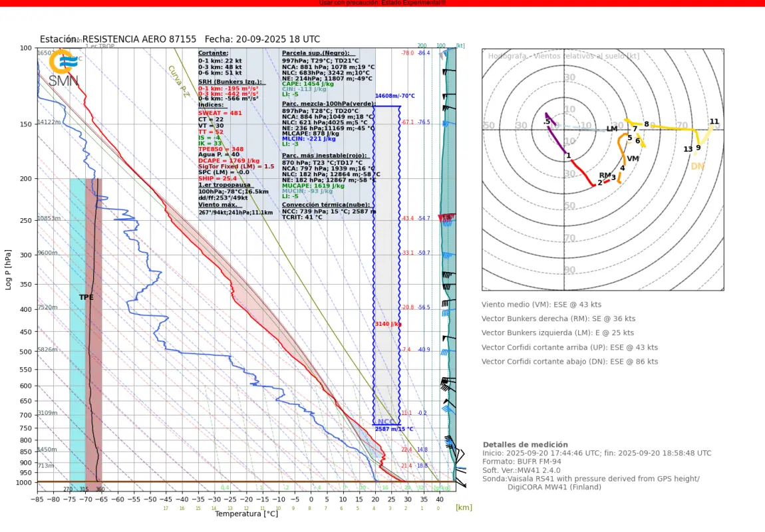Click the '14608m/-70°C' cloud top label

click(x=394, y=96)
